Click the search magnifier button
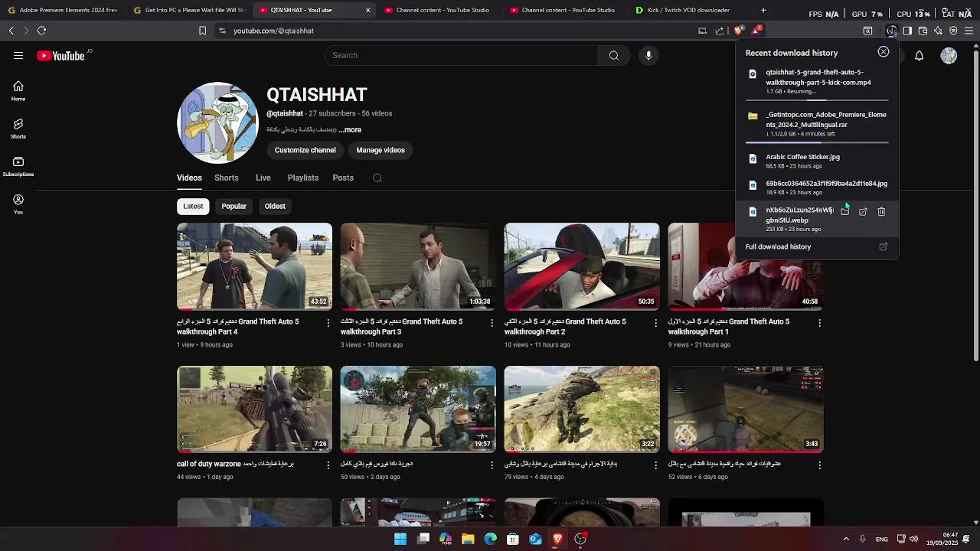Screen dimensions: 980x551 (613, 55)
